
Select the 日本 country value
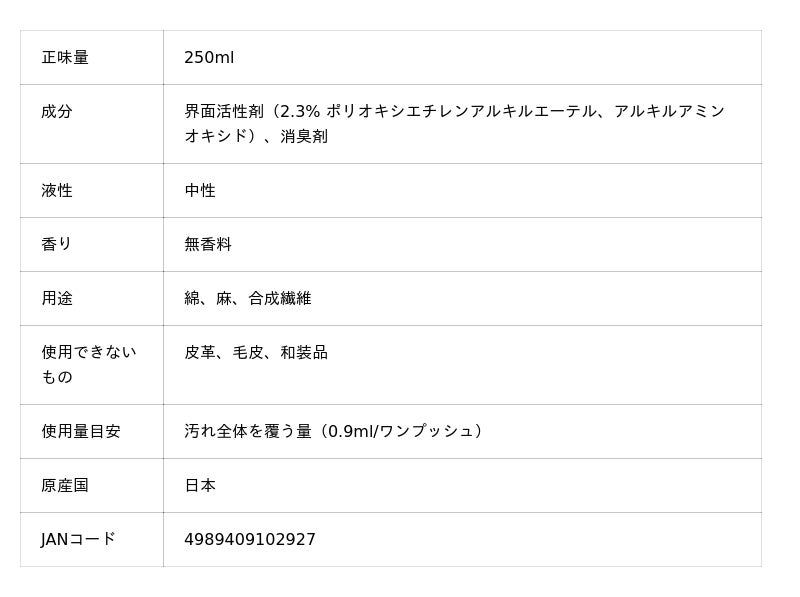point(200,485)
